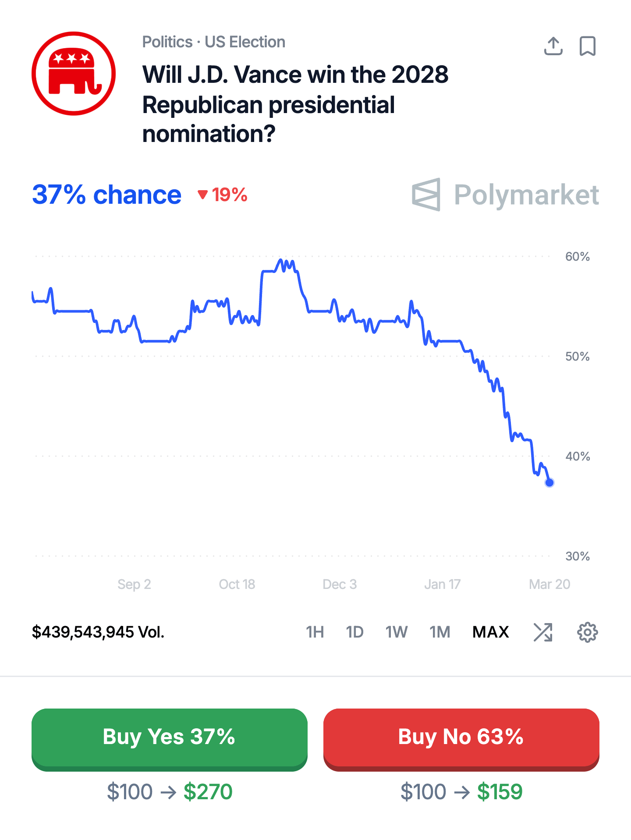This screenshot has height=840, width=631.
Task: Switch chart to 1W range
Action: coord(396,632)
